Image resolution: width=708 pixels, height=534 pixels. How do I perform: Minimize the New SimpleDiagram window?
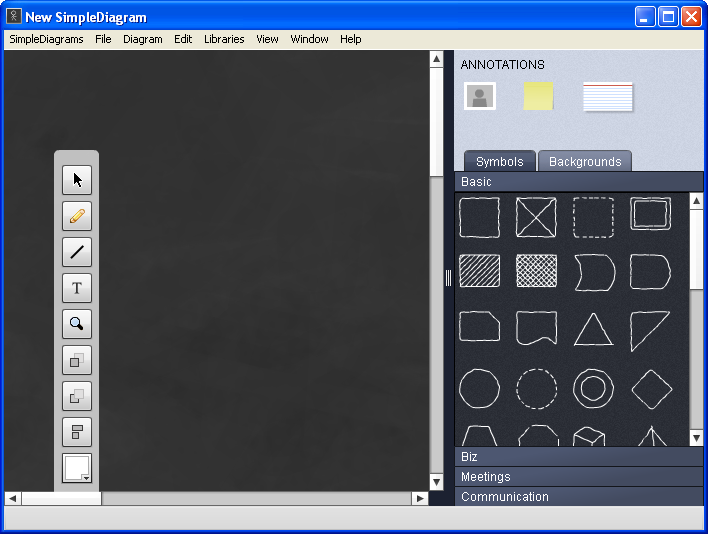point(645,17)
